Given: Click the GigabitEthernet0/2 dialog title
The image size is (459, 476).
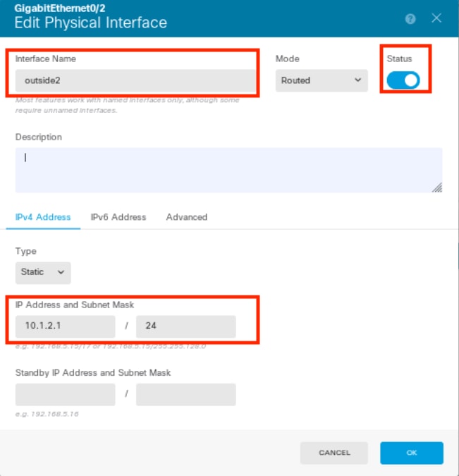Looking at the screenshot, I should coord(60,8).
